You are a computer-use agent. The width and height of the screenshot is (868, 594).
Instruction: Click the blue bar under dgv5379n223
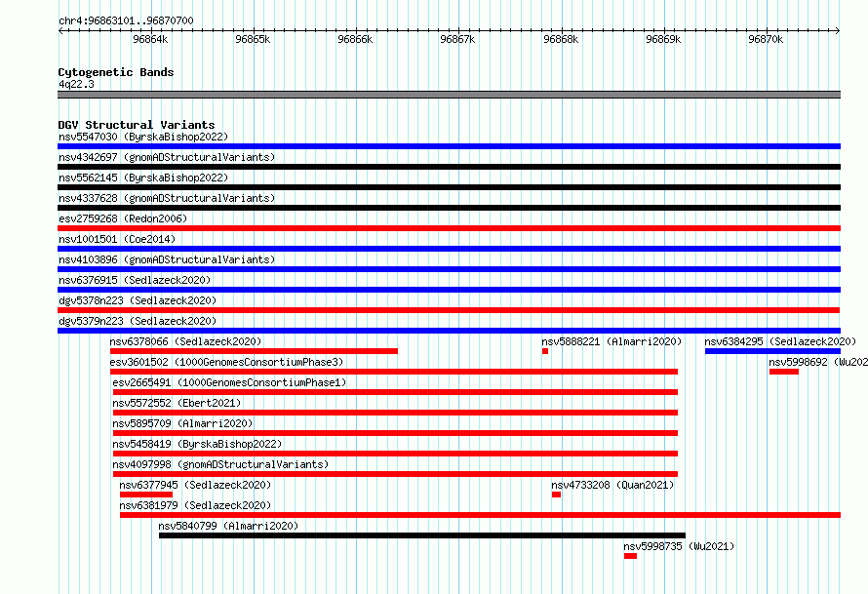(x=449, y=331)
